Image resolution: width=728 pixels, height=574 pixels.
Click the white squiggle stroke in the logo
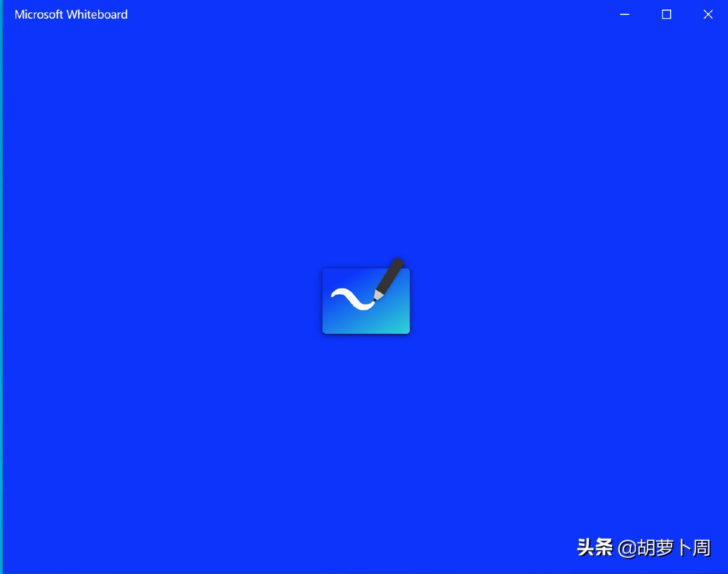click(352, 300)
